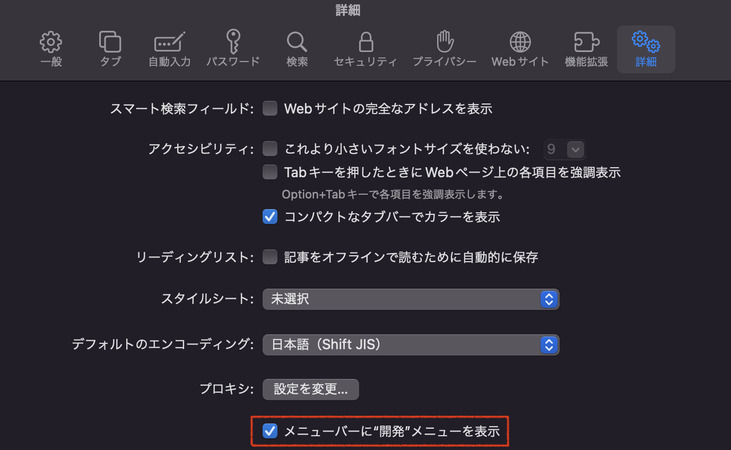Image resolution: width=731 pixels, height=450 pixels.
Task: Click the プロキシ 設定を変更... button
Action: [310, 389]
